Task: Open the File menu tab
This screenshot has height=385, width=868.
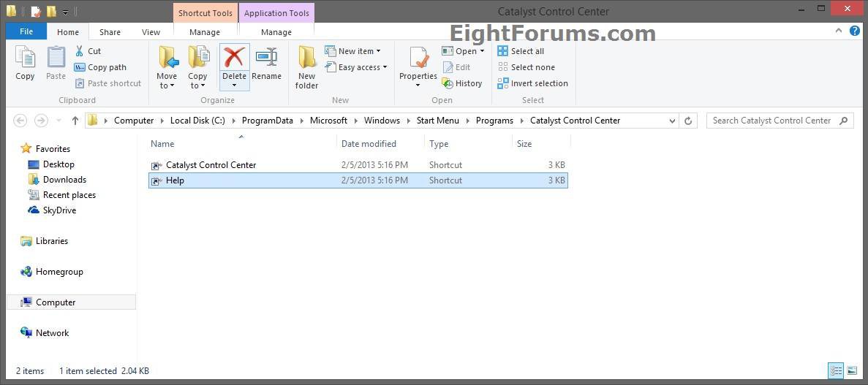Action: (x=26, y=31)
